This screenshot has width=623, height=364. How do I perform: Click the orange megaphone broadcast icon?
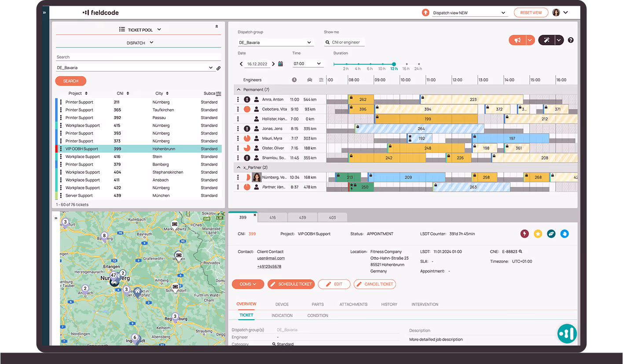pos(519,40)
